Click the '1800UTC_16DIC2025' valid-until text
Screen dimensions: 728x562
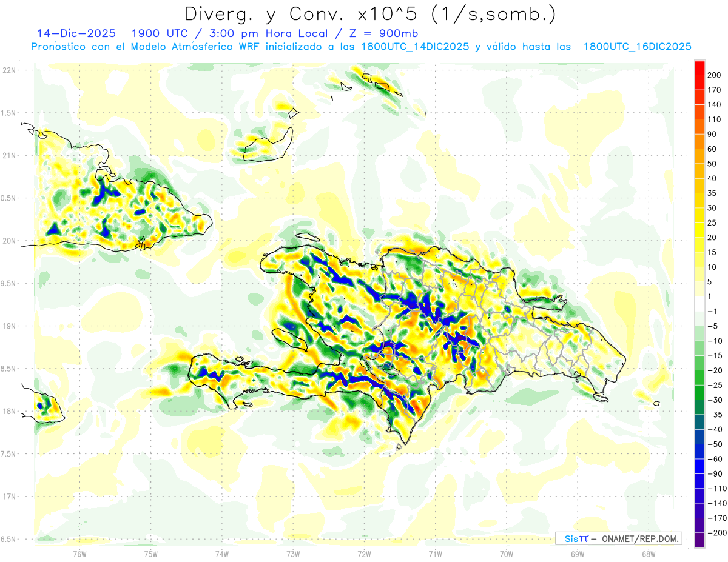point(637,47)
